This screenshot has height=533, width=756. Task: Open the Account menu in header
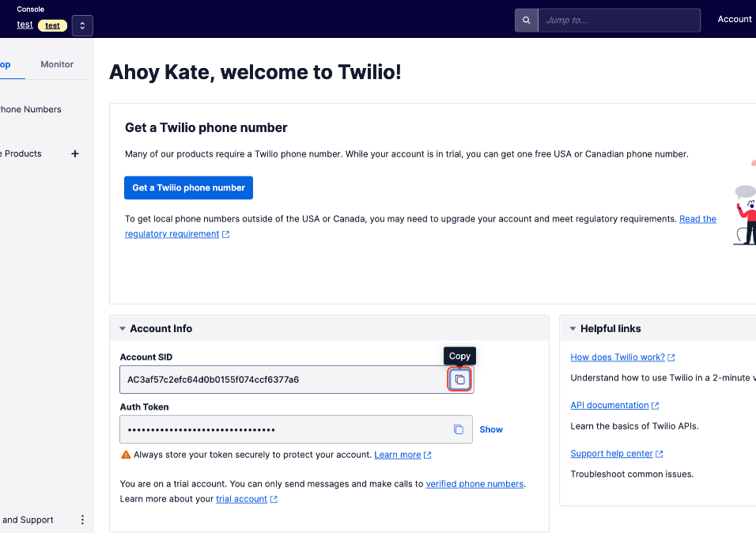point(734,19)
